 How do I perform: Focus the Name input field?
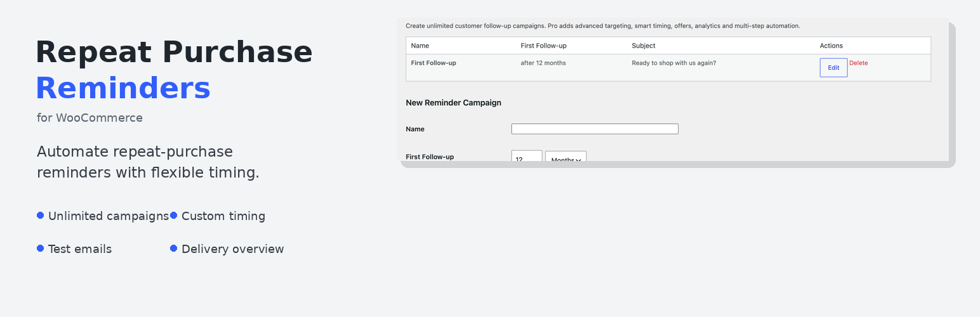tap(595, 129)
